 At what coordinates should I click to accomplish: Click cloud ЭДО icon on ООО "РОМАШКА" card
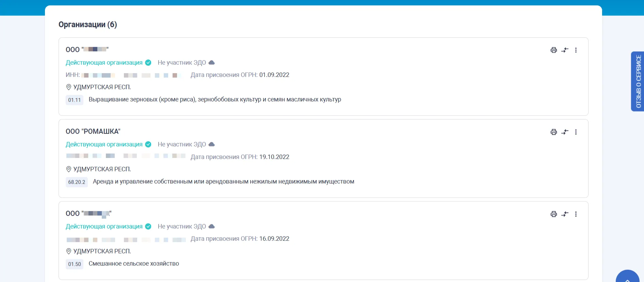tap(212, 144)
